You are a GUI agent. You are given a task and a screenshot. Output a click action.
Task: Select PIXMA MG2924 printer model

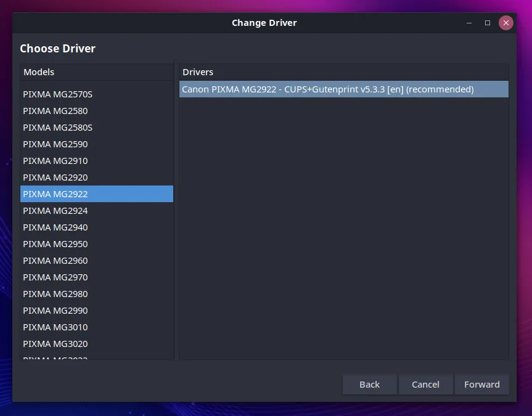pos(55,211)
